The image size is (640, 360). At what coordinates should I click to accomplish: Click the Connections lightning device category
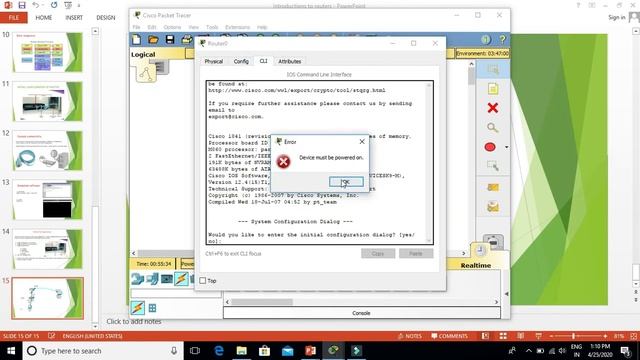tap(181, 279)
